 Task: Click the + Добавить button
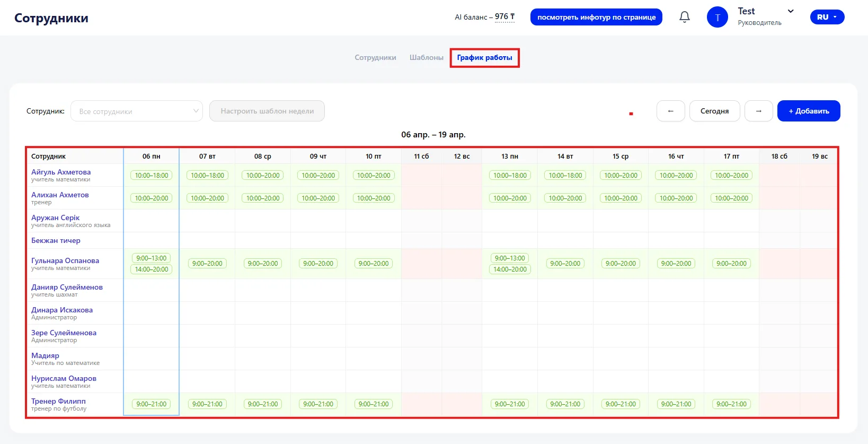pyautogui.click(x=809, y=111)
